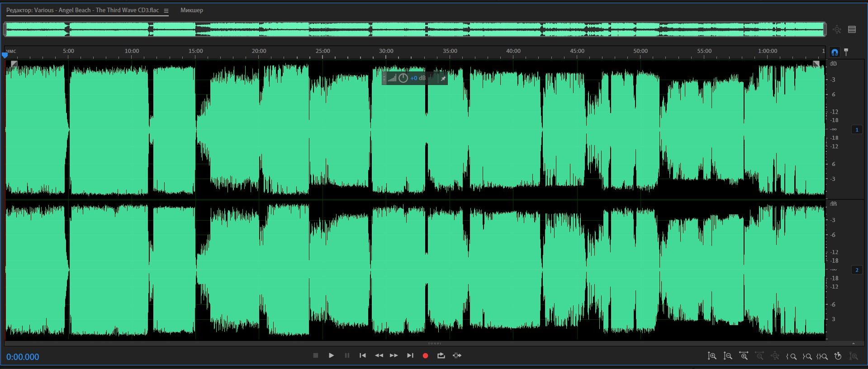The height and width of the screenshot is (369, 868).
Task: Start playback with the Play button
Action: click(331, 355)
